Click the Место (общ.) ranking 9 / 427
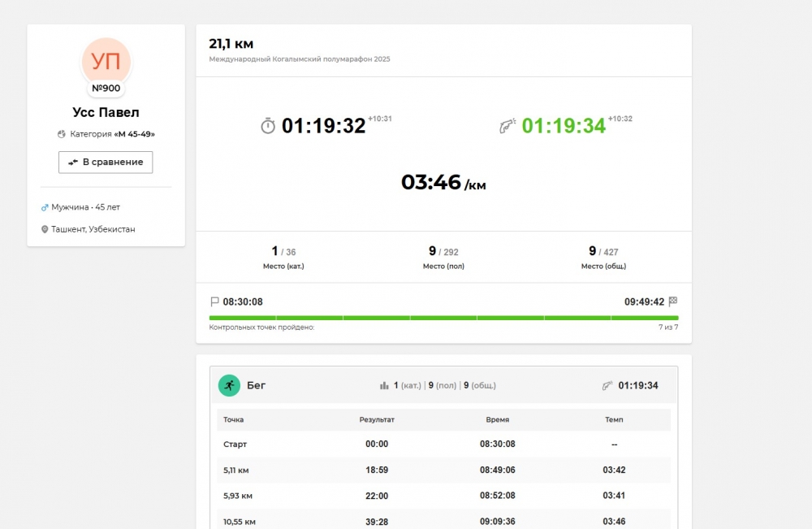Image resolution: width=812 pixels, height=529 pixels. 603,252
